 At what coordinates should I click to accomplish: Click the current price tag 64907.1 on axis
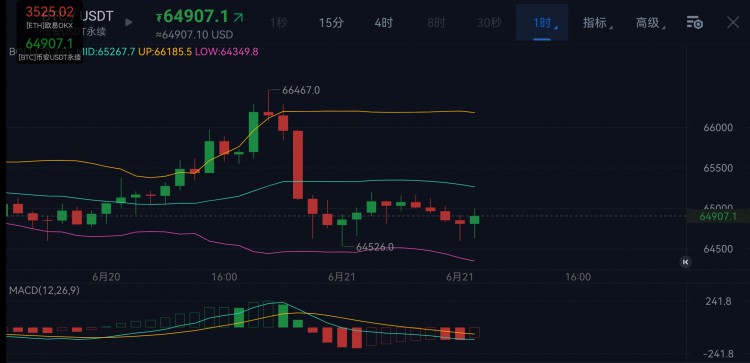717,216
